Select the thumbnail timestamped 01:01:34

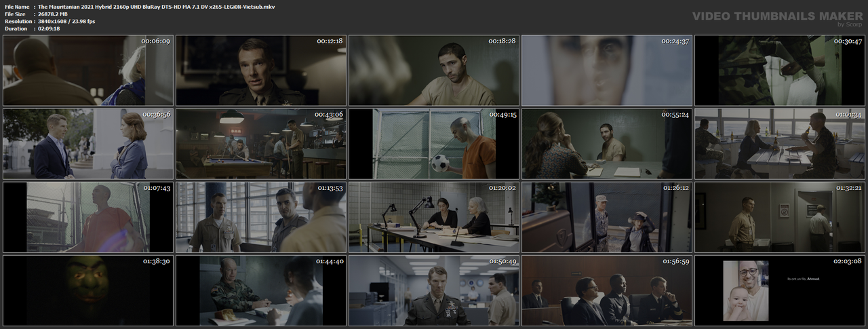click(780, 144)
